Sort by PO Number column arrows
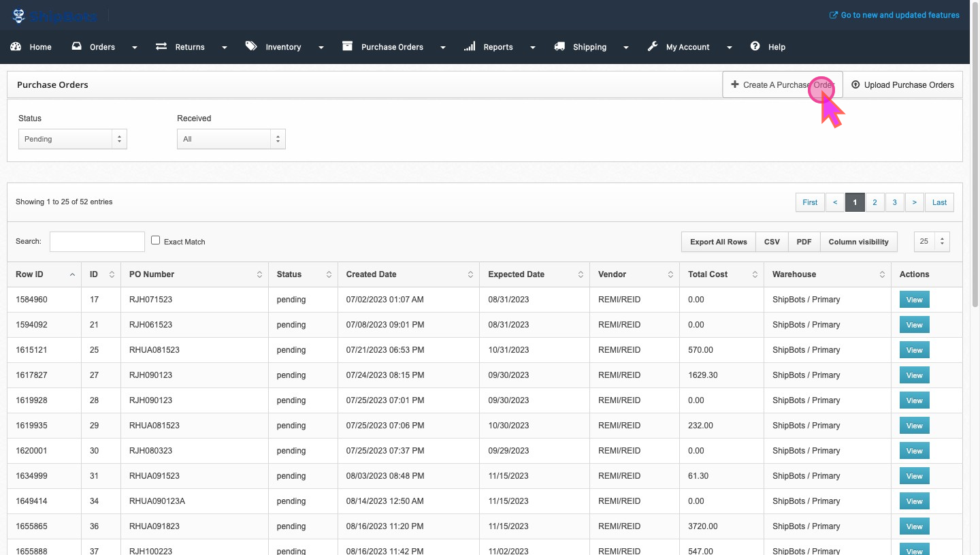Screen dimensions: 980x555 [259, 274]
